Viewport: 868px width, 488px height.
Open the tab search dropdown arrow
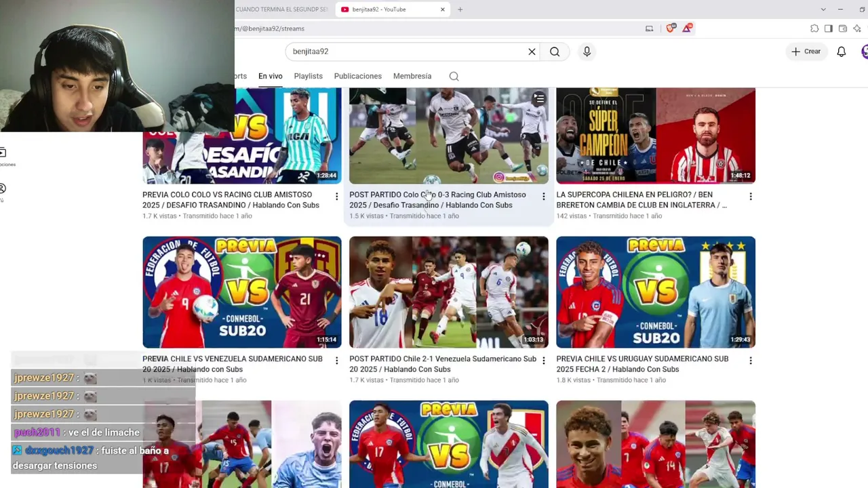(823, 9)
